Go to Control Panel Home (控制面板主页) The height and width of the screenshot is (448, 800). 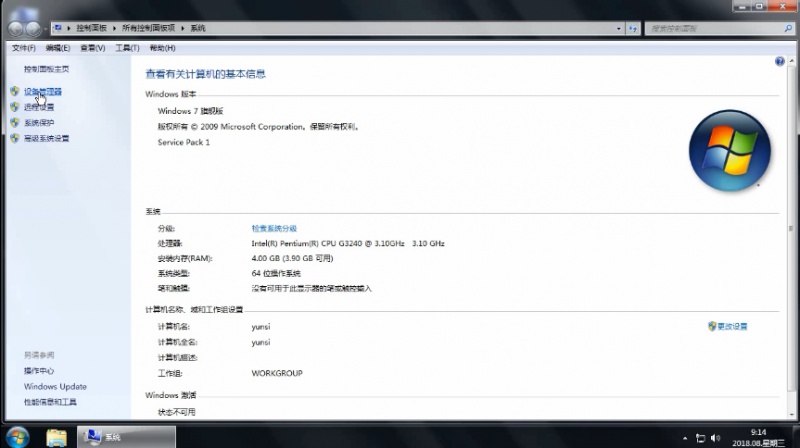click(x=46, y=69)
